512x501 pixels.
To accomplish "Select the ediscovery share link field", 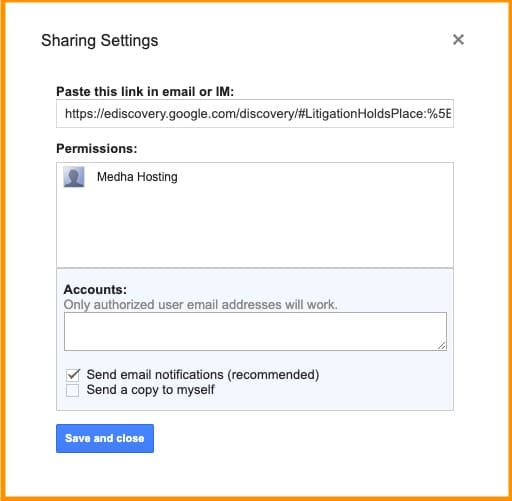I will pos(255,114).
